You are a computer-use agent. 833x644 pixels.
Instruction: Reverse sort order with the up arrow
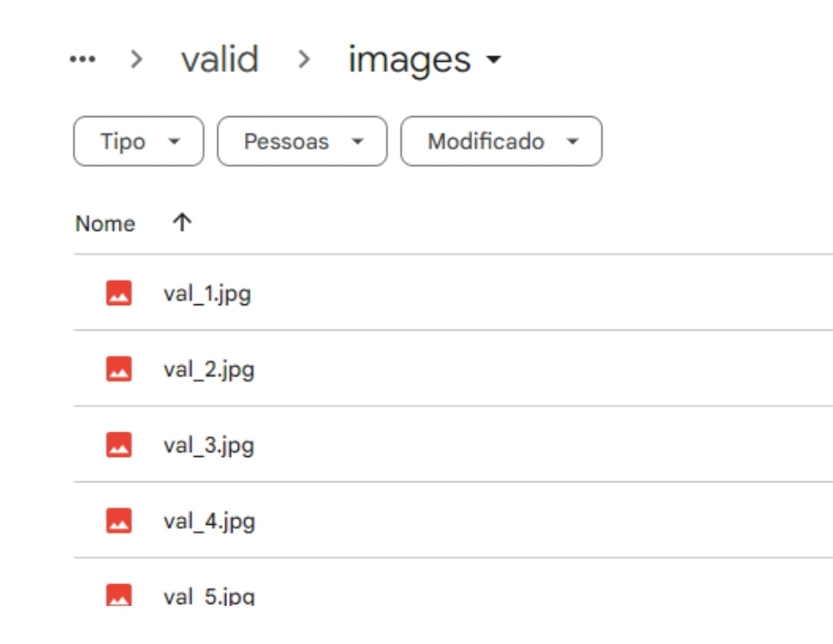[x=182, y=223]
